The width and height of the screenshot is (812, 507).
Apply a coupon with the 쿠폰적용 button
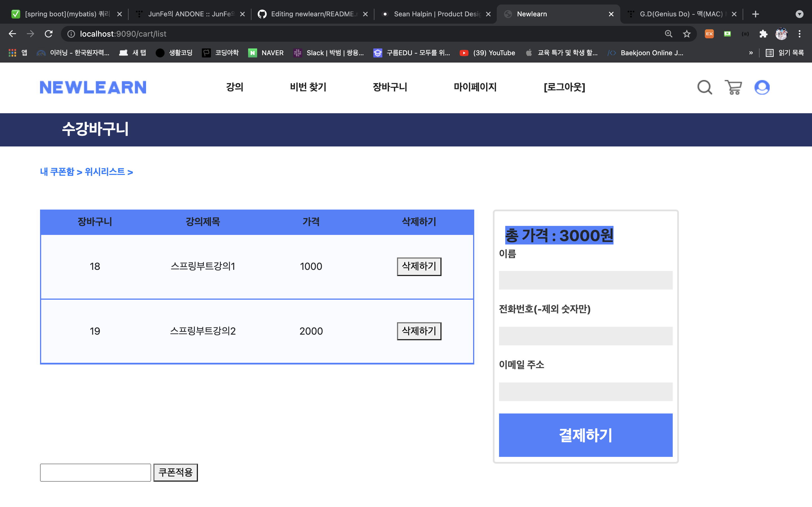tap(175, 472)
